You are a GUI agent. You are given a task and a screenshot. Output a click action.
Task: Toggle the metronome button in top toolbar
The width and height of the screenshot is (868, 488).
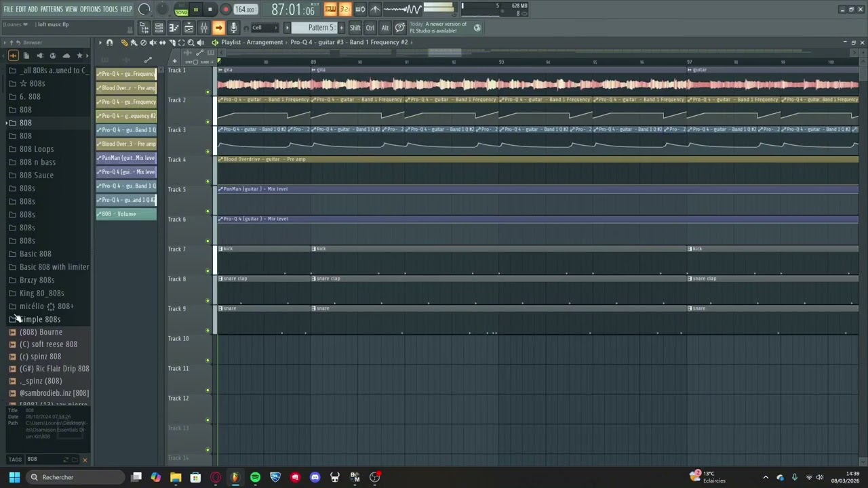(375, 9)
